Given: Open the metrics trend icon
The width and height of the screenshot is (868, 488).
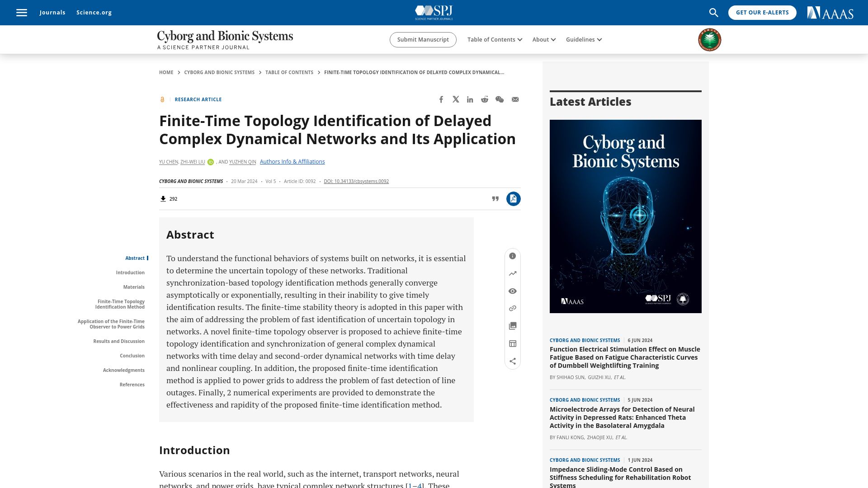Looking at the screenshot, I should pos(513,274).
